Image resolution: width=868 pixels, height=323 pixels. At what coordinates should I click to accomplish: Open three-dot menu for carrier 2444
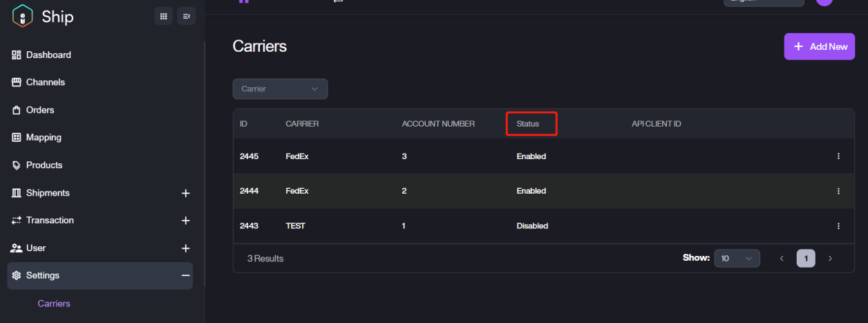click(838, 191)
